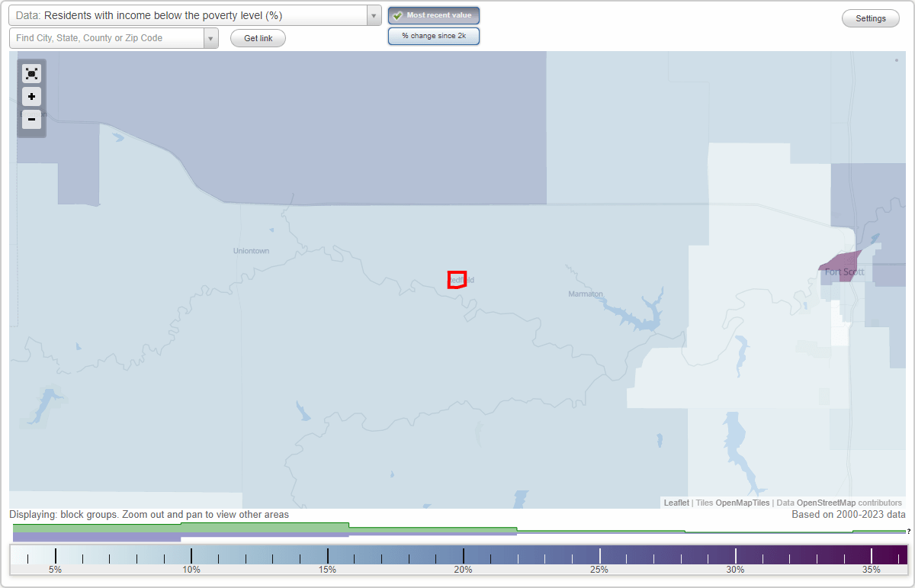Click Uniontown label on the map

click(250, 250)
